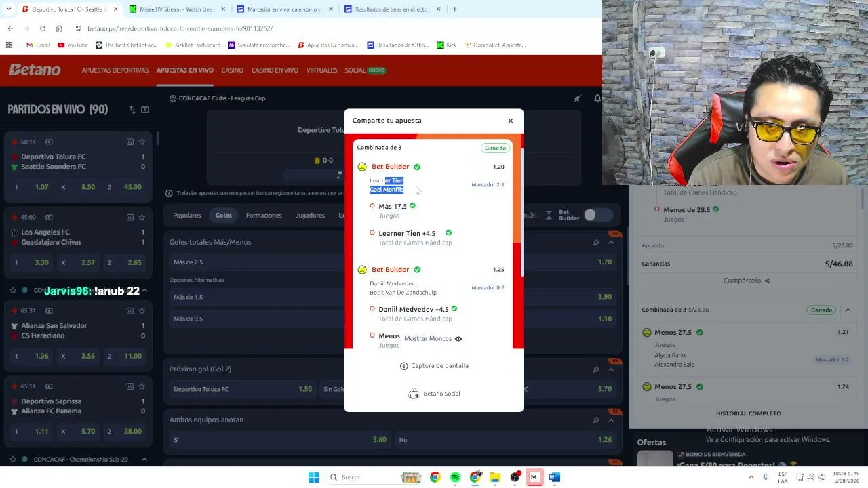Open Casino menu item
868x488 pixels.
pos(233,70)
